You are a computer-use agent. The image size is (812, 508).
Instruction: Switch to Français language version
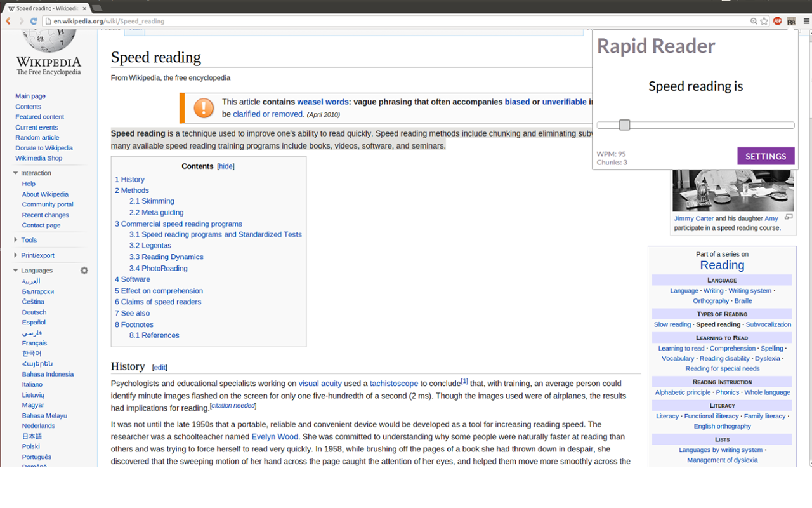(x=34, y=343)
